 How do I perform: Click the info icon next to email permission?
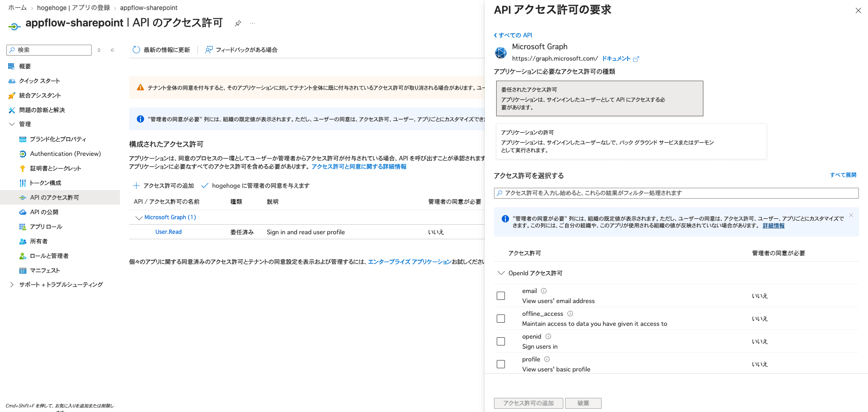pos(544,291)
